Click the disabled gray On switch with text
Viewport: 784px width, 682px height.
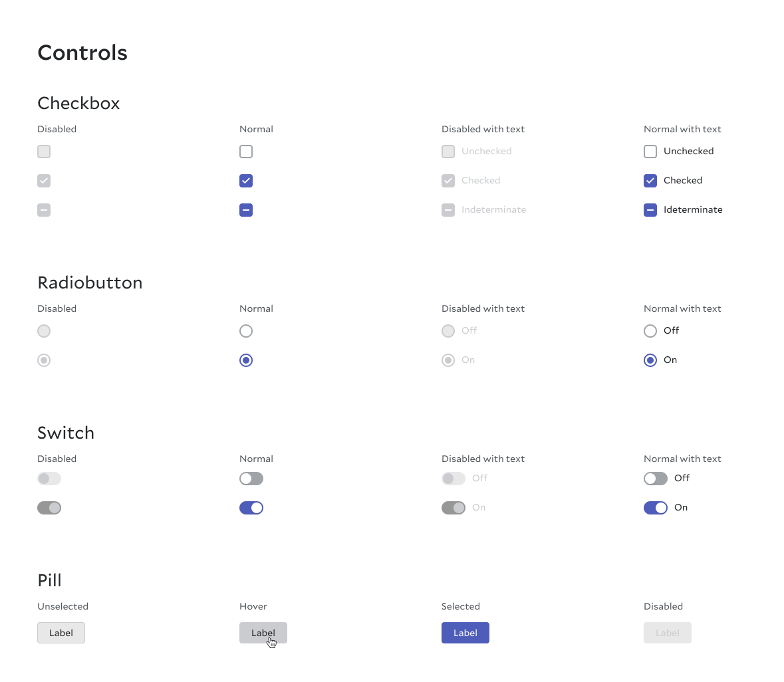454,508
